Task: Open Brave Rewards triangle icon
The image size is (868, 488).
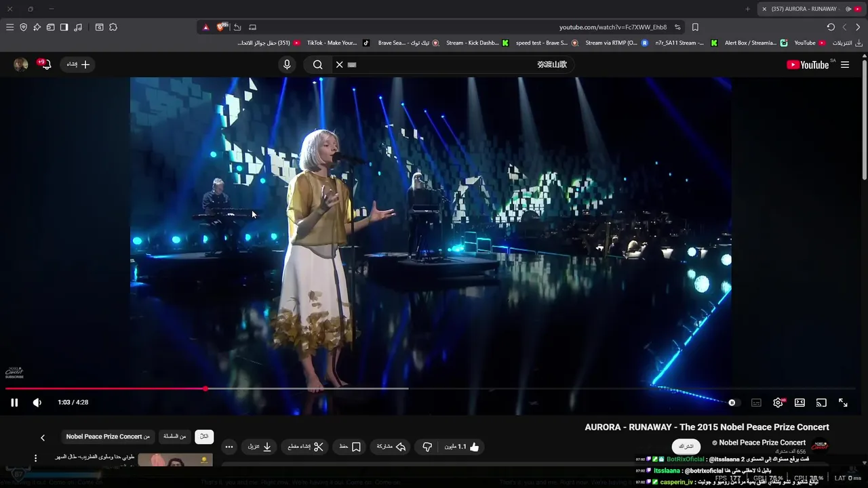Action: 205,27
